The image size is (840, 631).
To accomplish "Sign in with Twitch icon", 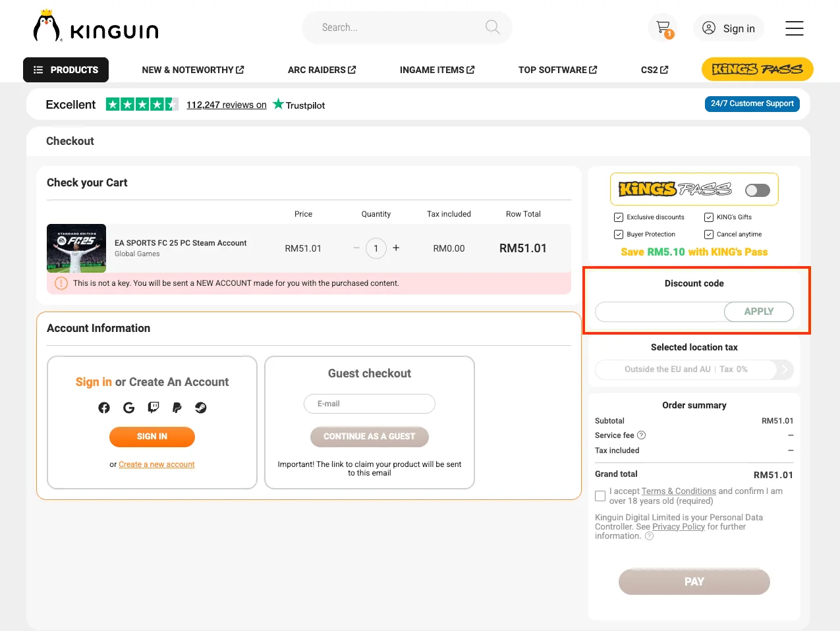I will click(x=153, y=408).
